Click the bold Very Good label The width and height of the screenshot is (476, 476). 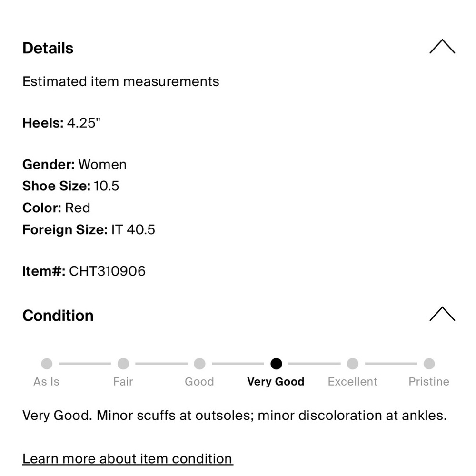pyautogui.click(x=276, y=382)
